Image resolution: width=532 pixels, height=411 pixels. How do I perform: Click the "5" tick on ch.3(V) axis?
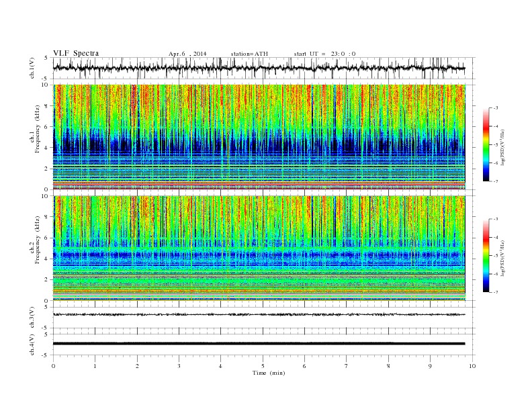[x=47, y=307]
